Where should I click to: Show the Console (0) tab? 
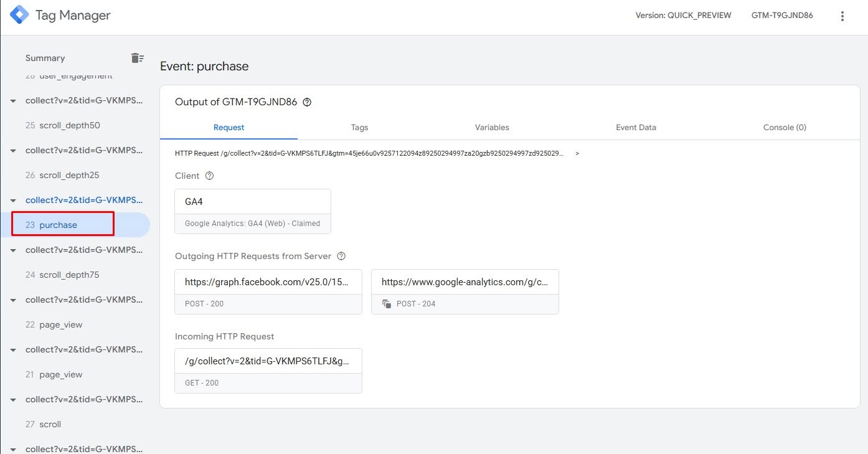tap(785, 127)
